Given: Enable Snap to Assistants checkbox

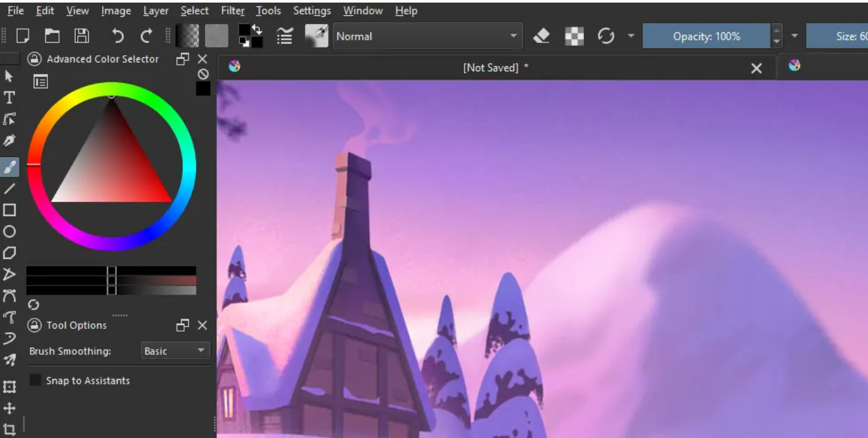Looking at the screenshot, I should click(36, 380).
